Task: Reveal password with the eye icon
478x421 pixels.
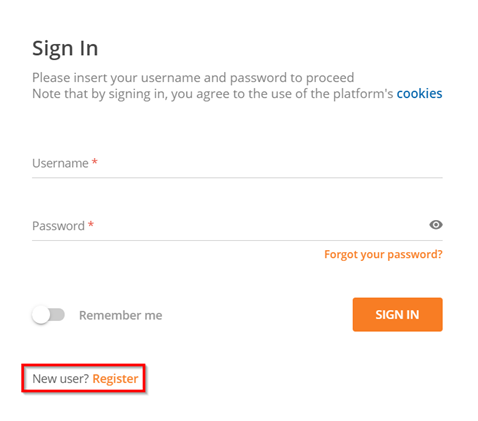Action: pyautogui.click(x=435, y=225)
